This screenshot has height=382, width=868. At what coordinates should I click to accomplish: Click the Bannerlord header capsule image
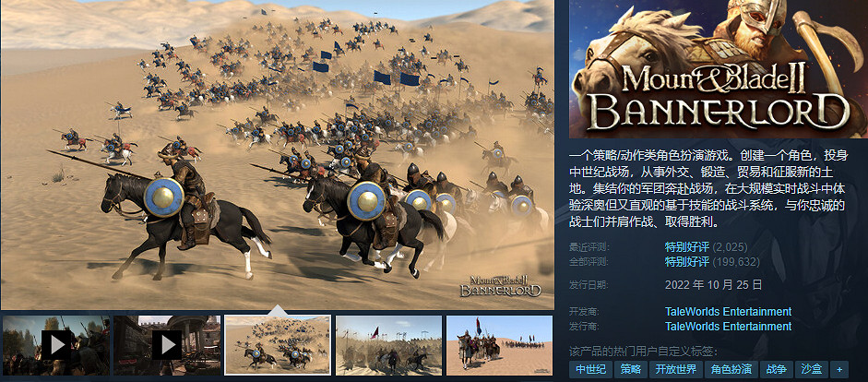[718, 68]
